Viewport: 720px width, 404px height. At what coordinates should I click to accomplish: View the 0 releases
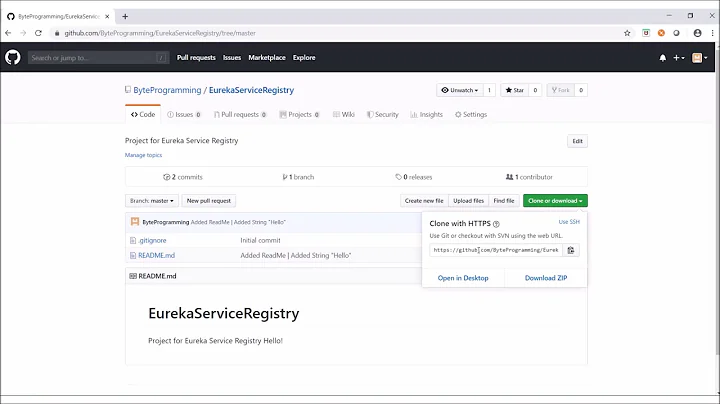tap(414, 177)
